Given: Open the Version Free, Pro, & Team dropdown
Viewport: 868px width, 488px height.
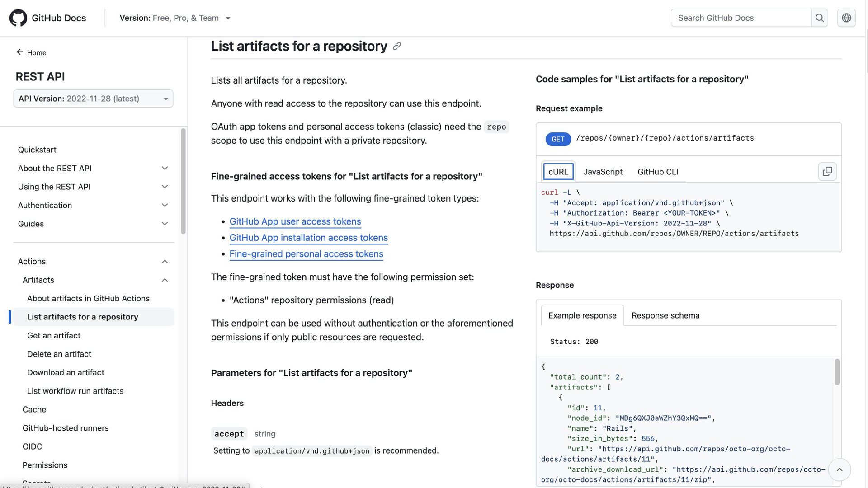Looking at the screenshot, I should pyautogui.click(x=175, y=18).
